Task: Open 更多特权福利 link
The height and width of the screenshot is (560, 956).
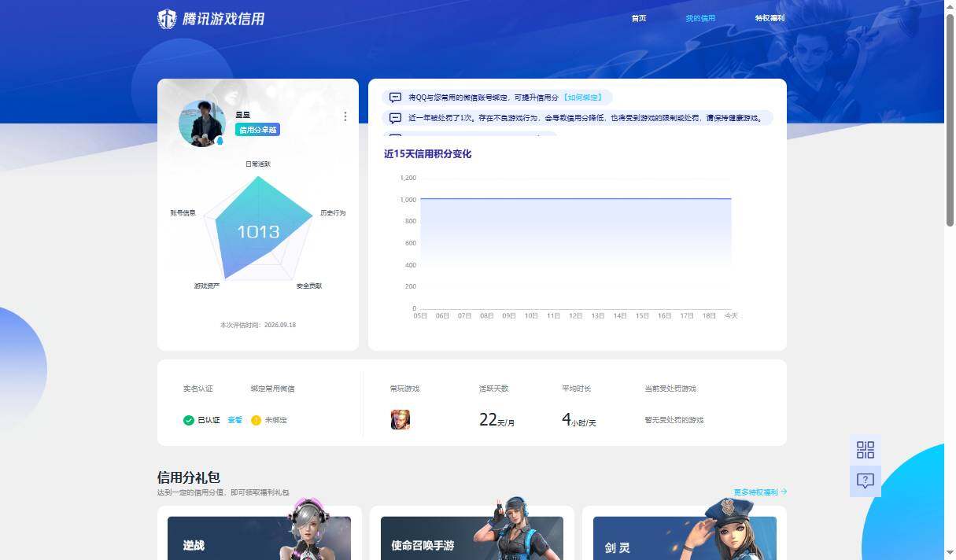Action: [x=760, y=492]
